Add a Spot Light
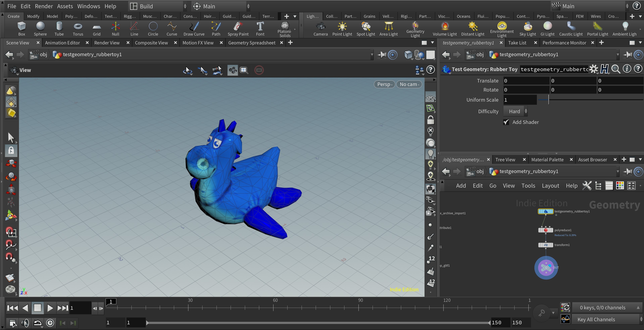Viewport: 644px width, 330px height. [365, 29]
